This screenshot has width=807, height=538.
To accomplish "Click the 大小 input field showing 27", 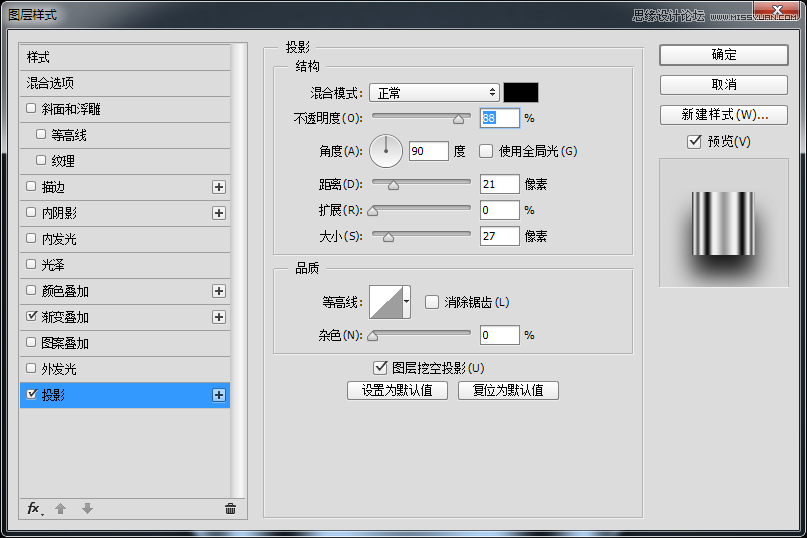I will click(499, 236).
